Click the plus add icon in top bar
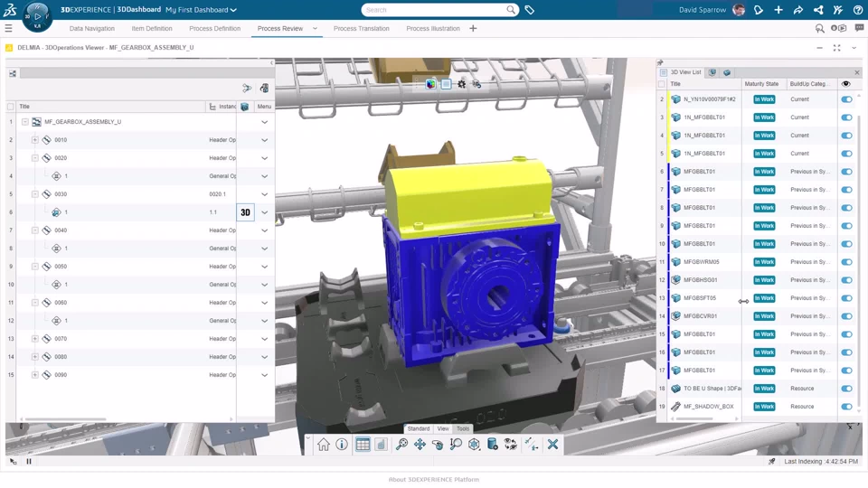The image size is (868, 488). (778, 10)
